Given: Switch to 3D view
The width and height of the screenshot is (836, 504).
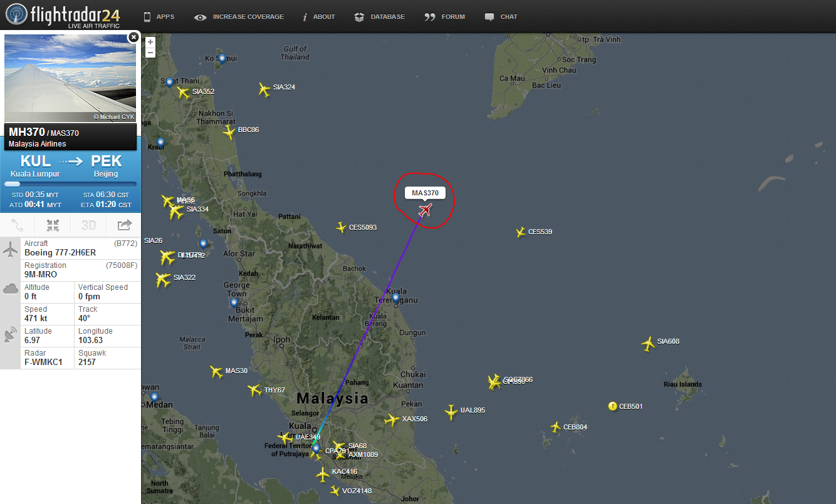Looking at the screenshot, I should click(x=88, y=225).
